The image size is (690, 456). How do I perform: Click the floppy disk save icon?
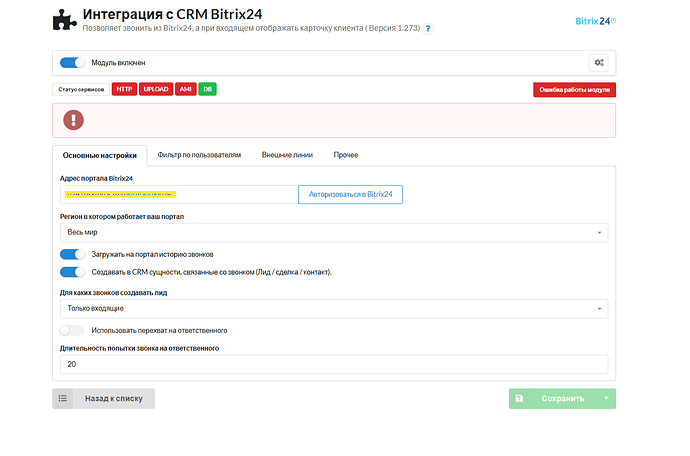pos(519,398)
